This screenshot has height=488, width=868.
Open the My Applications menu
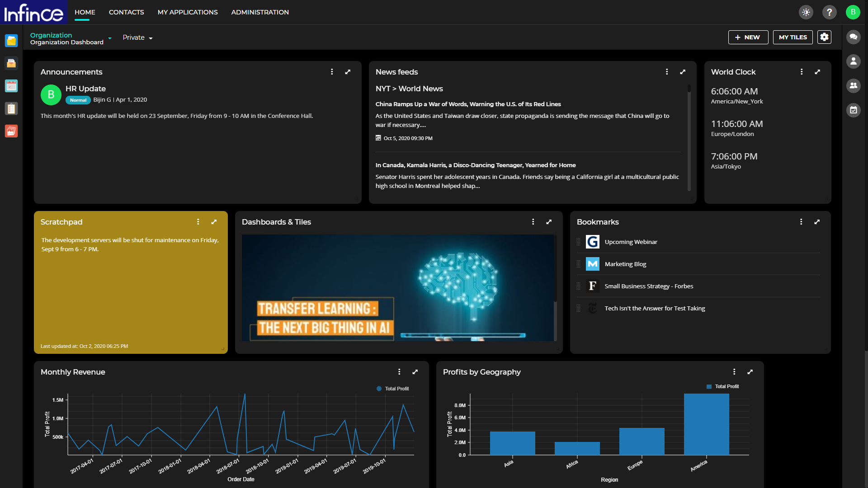click(x=188, y=12)
